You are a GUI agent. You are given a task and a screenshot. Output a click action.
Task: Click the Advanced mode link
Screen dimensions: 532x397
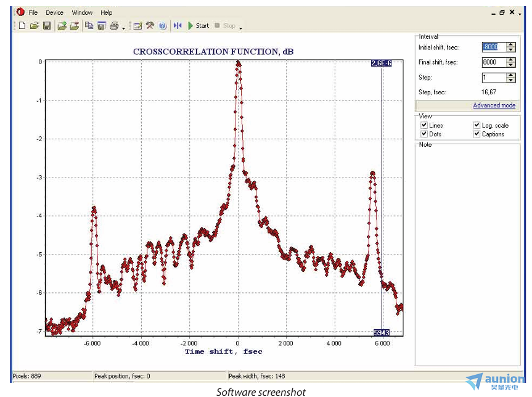click(x=494, y=105)
